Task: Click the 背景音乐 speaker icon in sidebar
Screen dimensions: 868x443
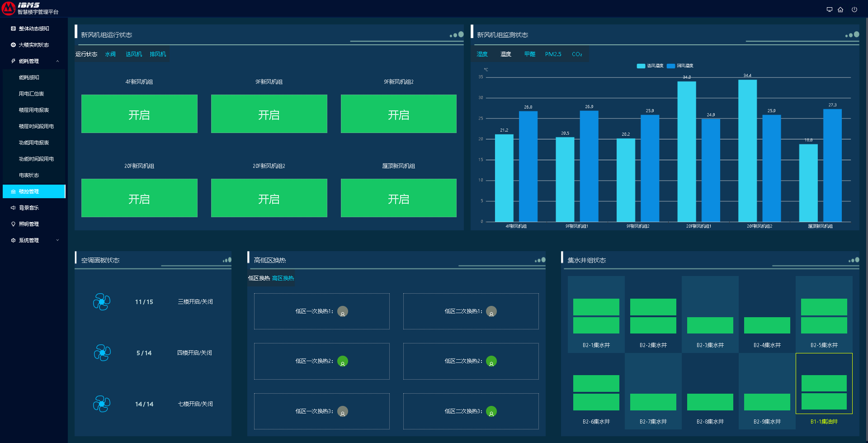Action: 13,208
